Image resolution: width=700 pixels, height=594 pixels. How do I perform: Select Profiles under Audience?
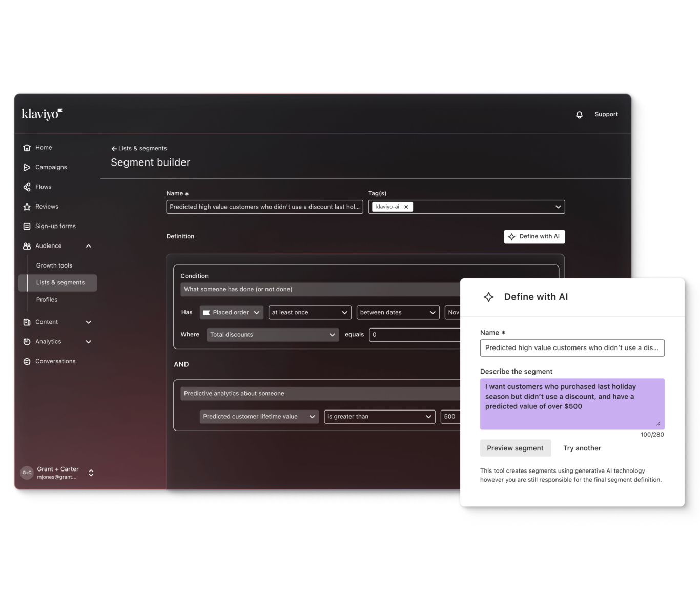coord(47,299)
